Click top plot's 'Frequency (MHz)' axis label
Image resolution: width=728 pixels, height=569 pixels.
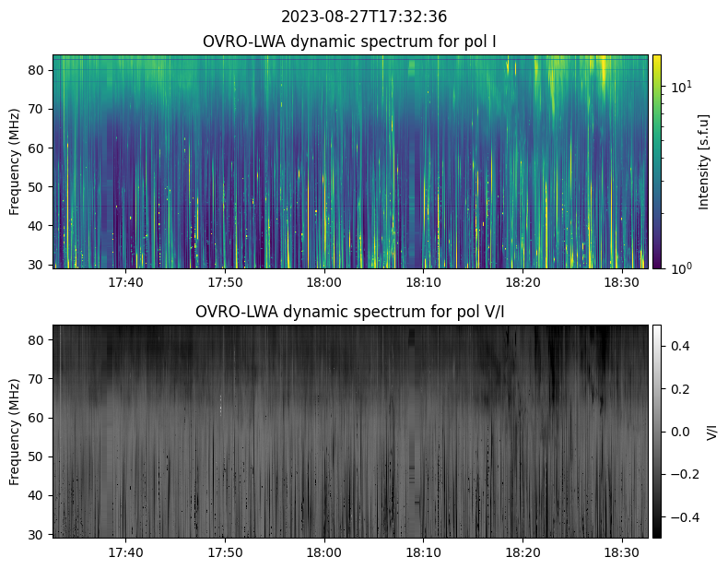[x=15, y=161]
